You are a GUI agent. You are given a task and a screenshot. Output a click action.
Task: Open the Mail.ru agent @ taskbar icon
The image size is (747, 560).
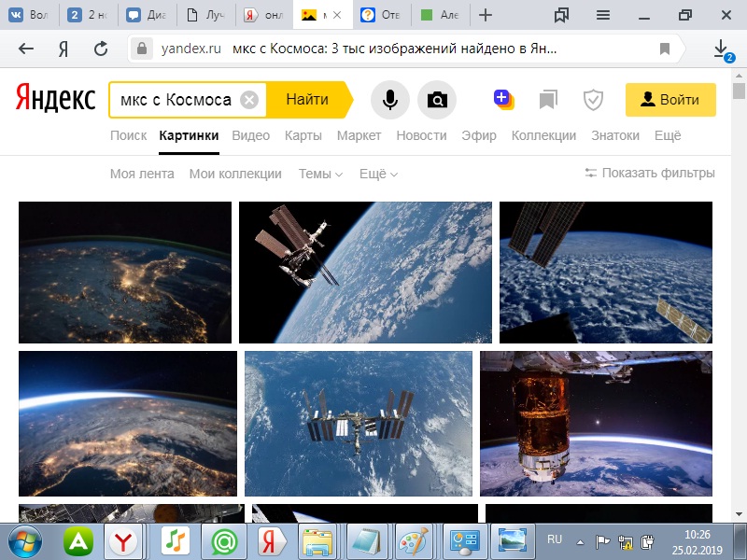click(224, 541)
